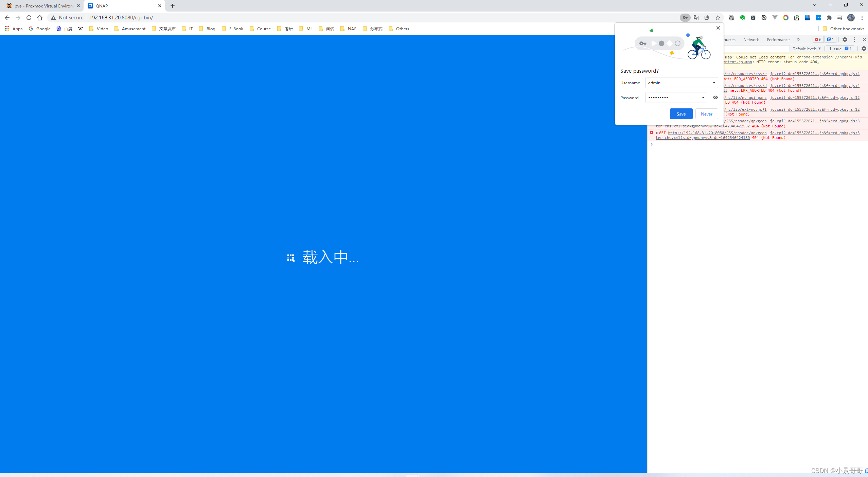
Task: Save the password
Action: click(x=681, y=114)
